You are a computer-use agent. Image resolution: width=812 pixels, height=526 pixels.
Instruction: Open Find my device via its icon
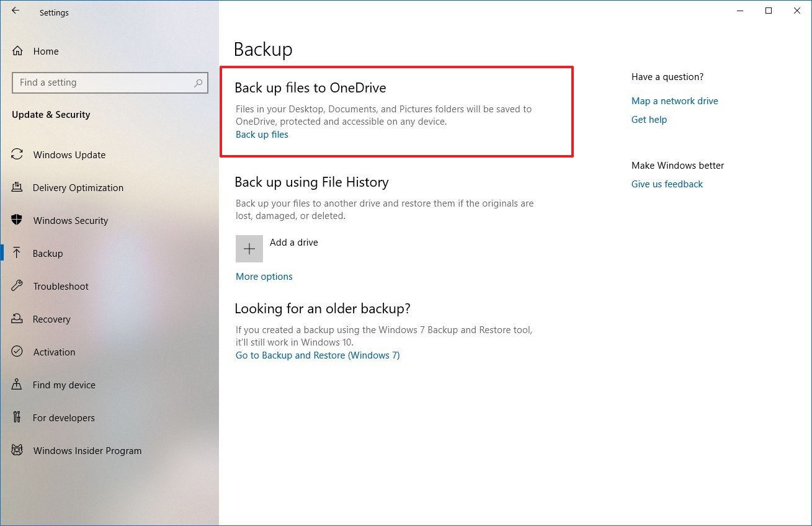tap(17, 385)
